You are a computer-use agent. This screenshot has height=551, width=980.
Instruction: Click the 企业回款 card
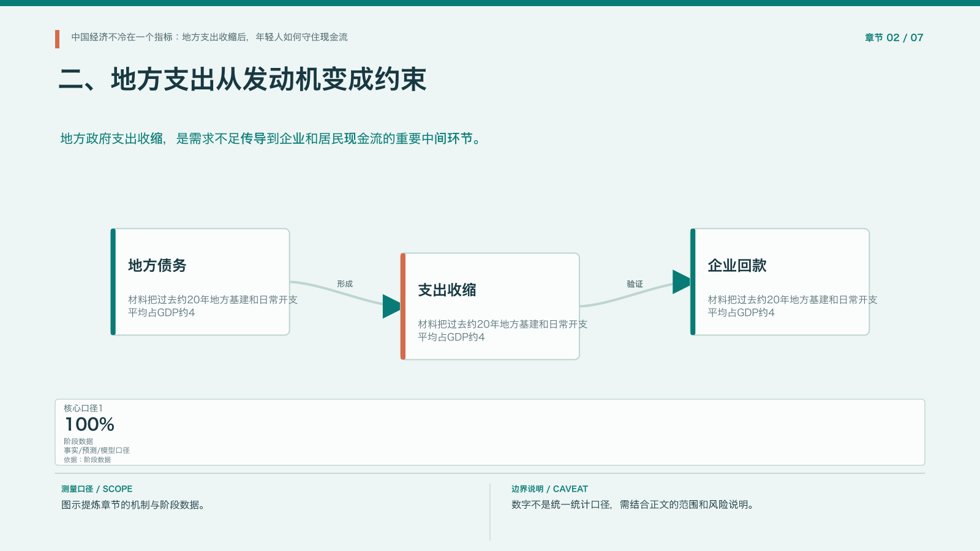780,282
